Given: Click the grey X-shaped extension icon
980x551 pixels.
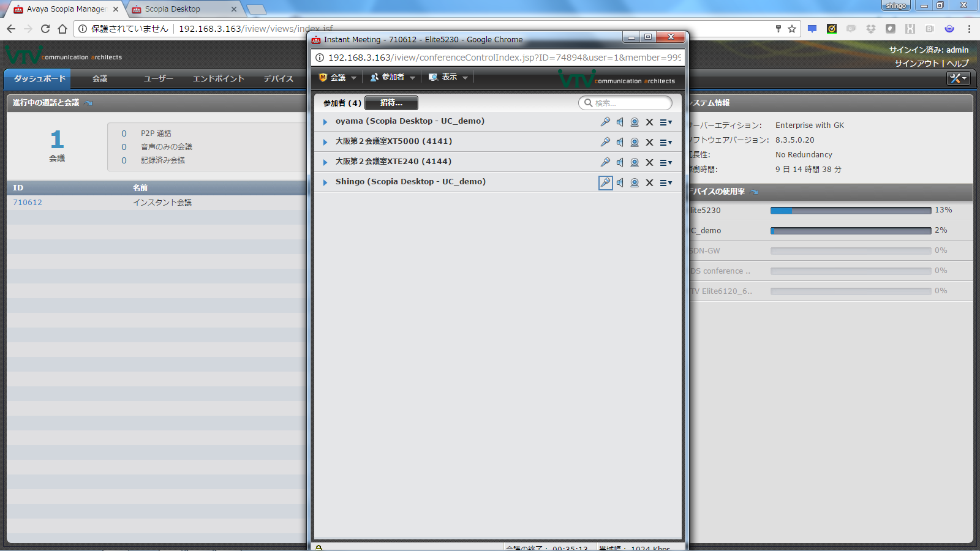Looking at the screenshot, I should point(910,29).
